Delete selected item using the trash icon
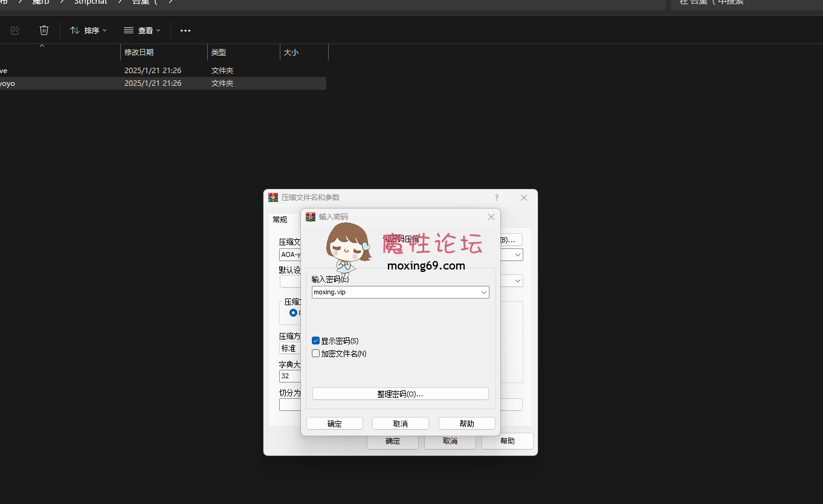The height and width of the screenshot is (504, 823). pos(44,30)
